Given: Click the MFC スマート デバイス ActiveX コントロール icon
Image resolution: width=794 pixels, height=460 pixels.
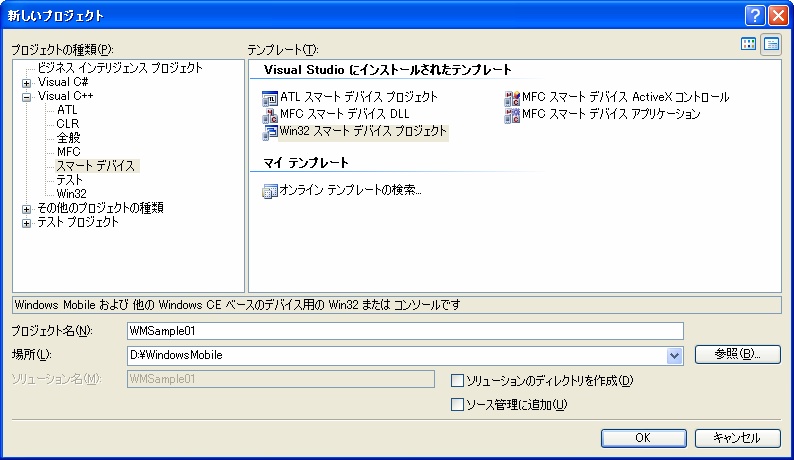Looking at the screenshot, I should click(512, 98).
